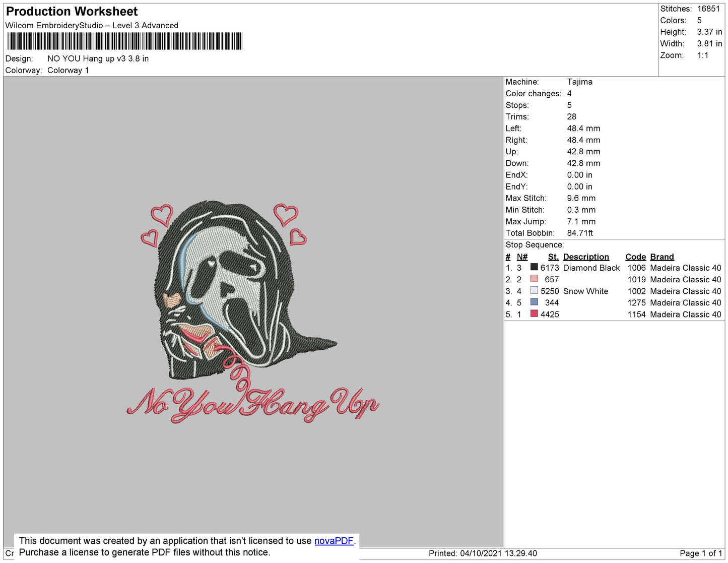
Task: Click the Code column header
Action: click(635, 257)
